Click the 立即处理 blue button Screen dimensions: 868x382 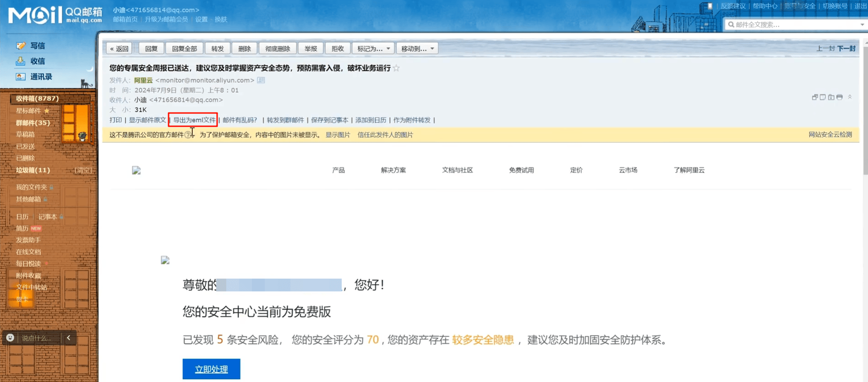click(211, 369)
